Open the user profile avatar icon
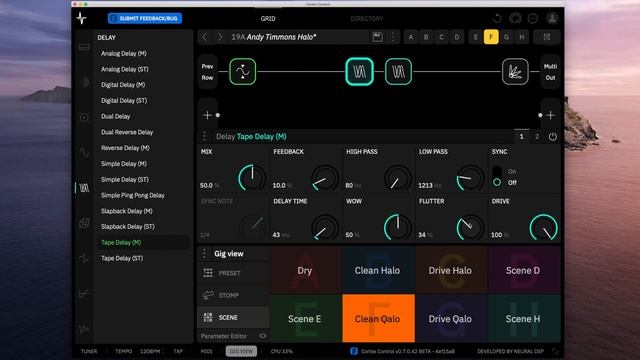 pyautogui.click(x=552, y=18)
